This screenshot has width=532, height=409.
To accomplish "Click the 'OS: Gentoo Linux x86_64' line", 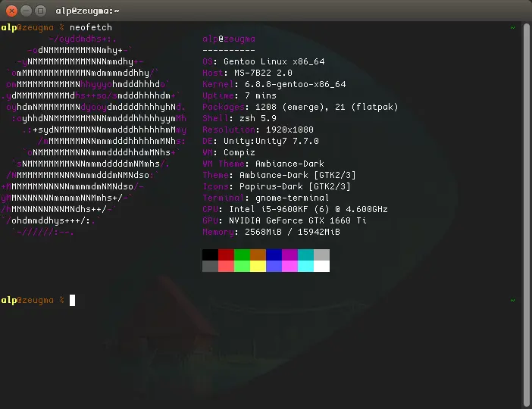I will click(x=264, y=61).
